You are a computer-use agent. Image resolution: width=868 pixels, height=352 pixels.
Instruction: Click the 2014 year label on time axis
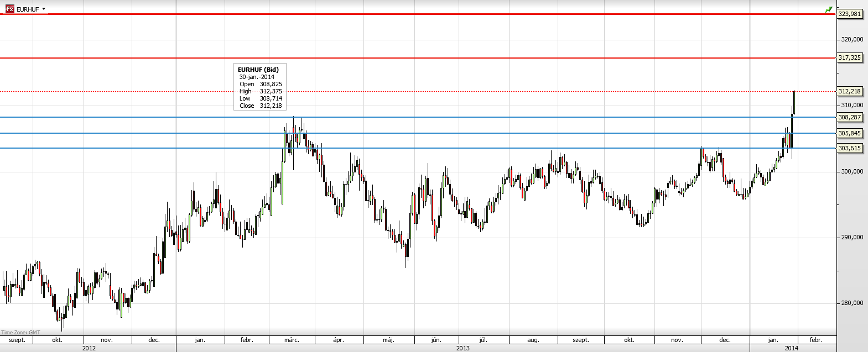792,348
